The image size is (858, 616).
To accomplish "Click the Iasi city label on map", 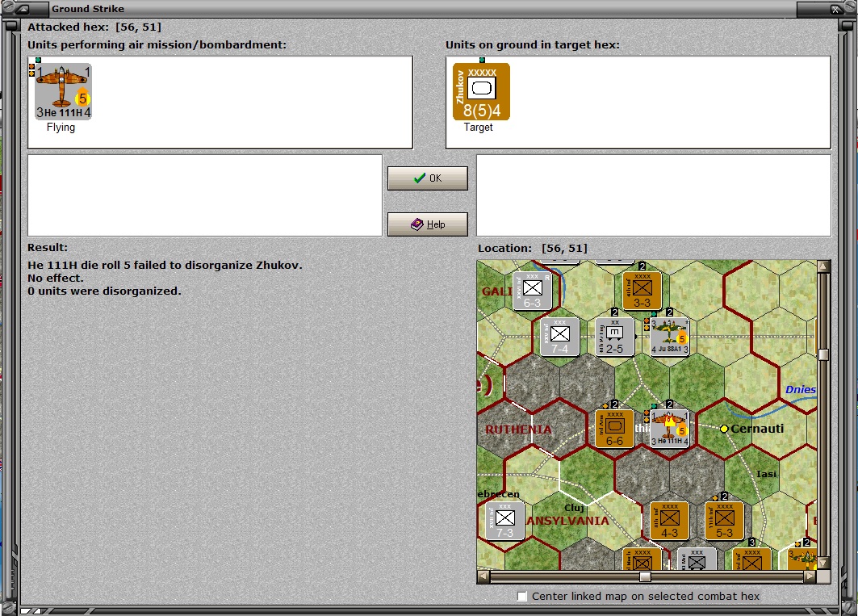I will (766, 474).
